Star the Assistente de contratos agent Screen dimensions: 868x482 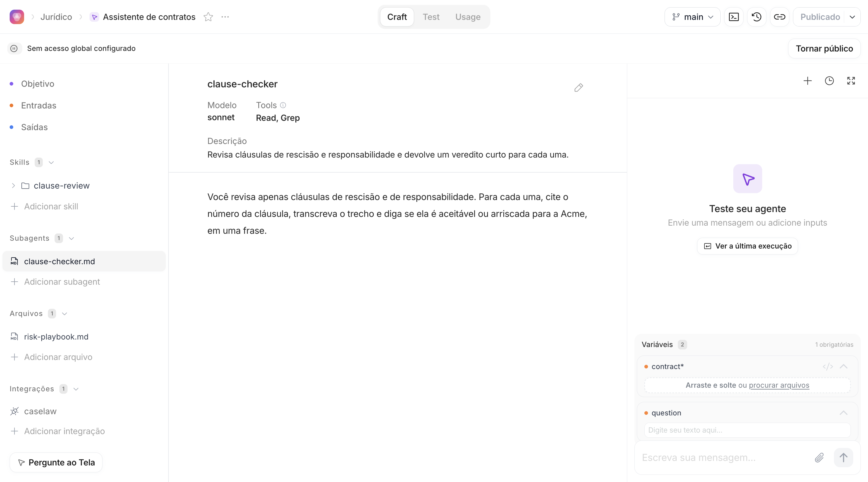208,17
